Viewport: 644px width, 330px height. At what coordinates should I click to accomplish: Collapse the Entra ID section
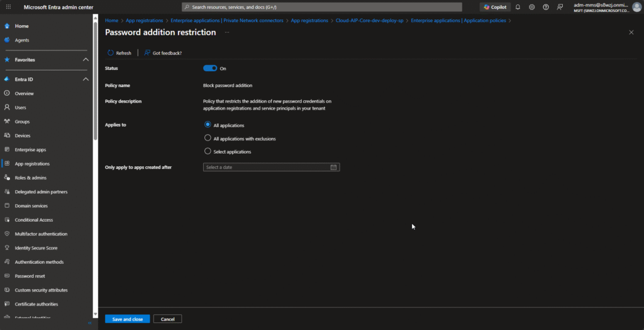[x=86, y=79]
